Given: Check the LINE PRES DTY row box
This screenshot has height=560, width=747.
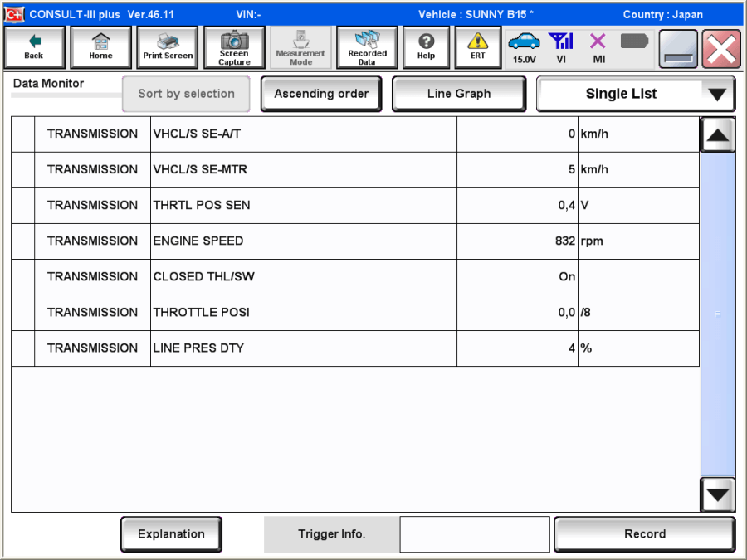Looking at the screenshot, I should point(23,348).
